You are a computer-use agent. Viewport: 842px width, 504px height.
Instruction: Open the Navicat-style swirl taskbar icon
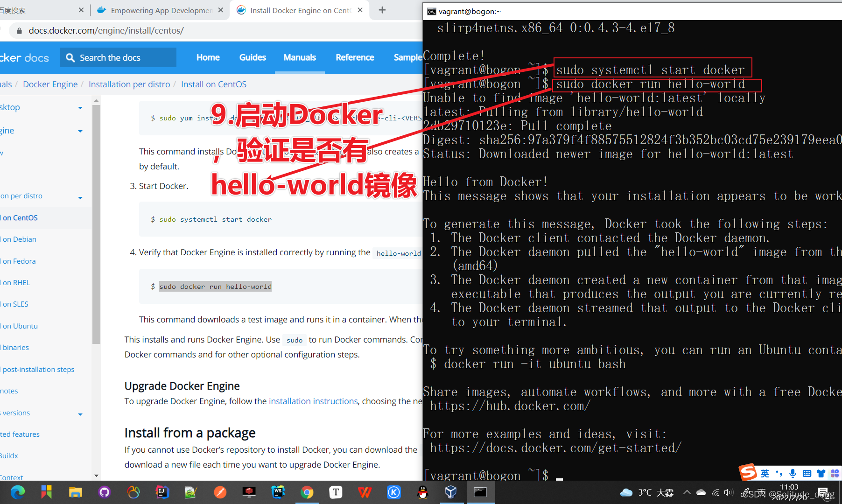point(133,492)
